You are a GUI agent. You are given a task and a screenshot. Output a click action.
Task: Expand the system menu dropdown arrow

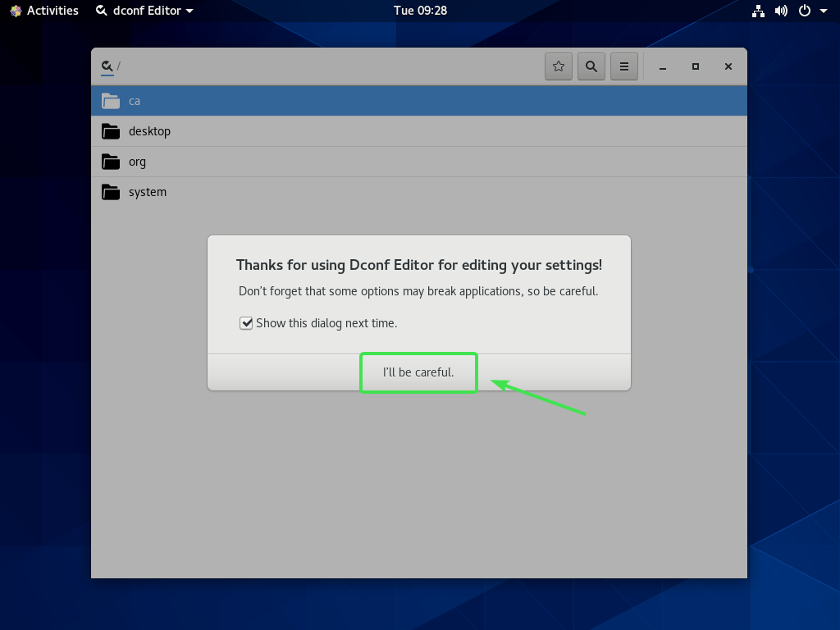824,11
